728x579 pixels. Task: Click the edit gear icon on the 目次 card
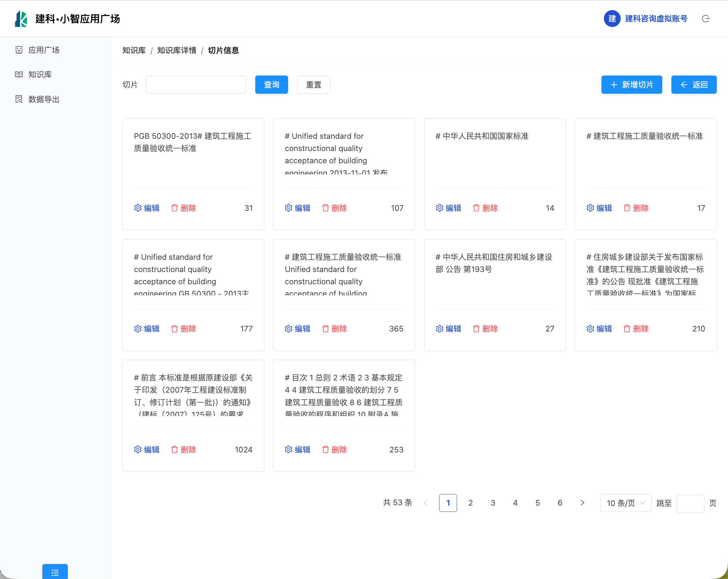click(x=288, y=450)
